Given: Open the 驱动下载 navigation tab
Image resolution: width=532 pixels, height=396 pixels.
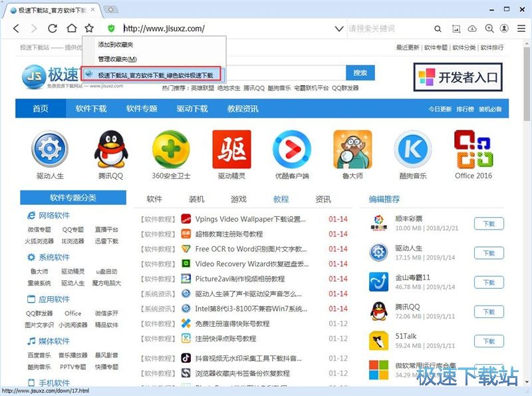Looking at the screenshot, I should pos(192,108).
